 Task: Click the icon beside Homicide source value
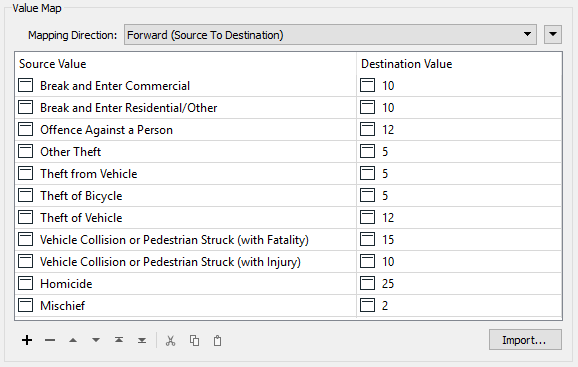(25, 283)
